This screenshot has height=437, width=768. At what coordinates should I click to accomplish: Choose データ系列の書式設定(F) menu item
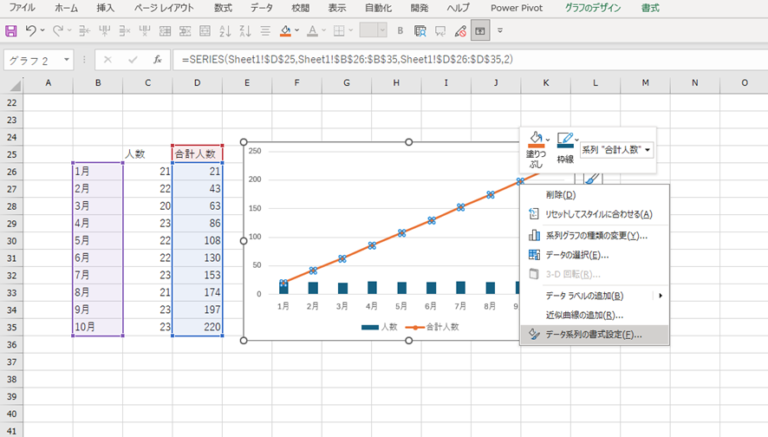point(594,335)
